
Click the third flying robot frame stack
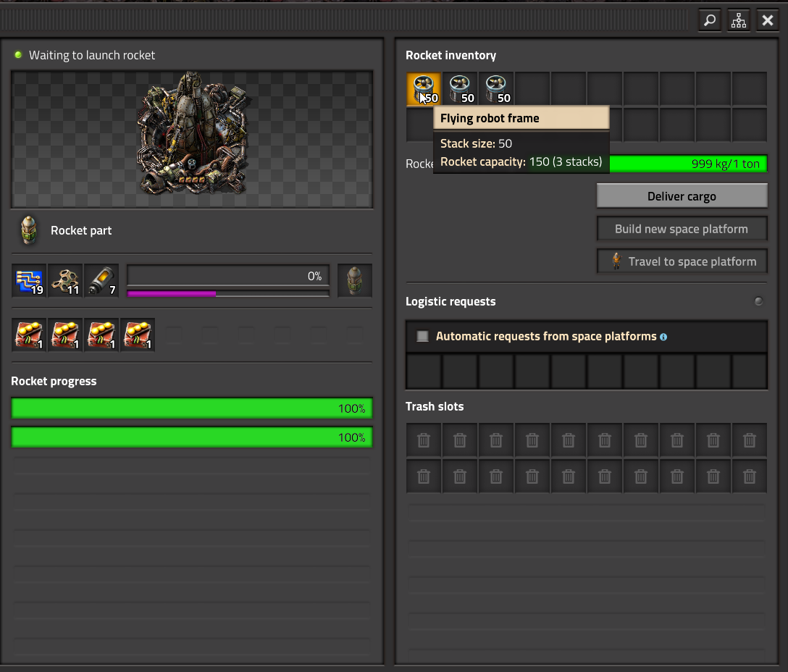point(496,89)
